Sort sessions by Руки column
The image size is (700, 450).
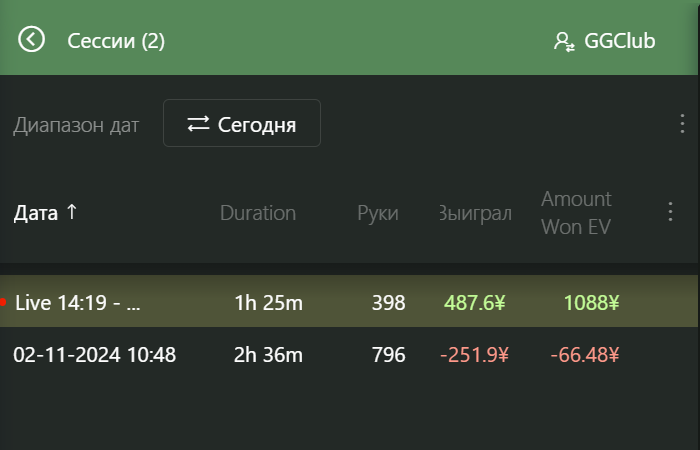(378, 213)
